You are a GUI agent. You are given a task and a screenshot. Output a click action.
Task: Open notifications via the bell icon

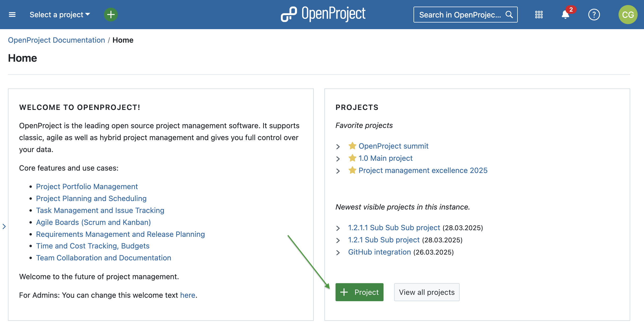tap(565, 15)
